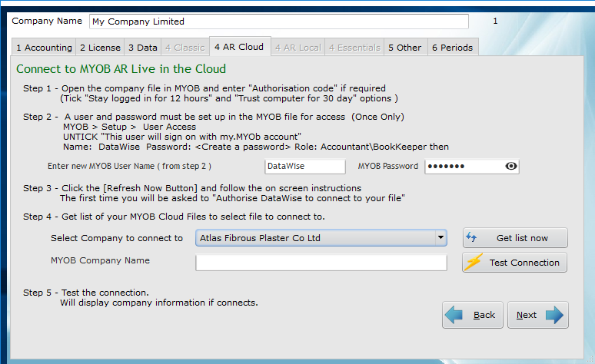
Task: Open the Select Company dropdown arrow
Action: click(x=440, y=238)
